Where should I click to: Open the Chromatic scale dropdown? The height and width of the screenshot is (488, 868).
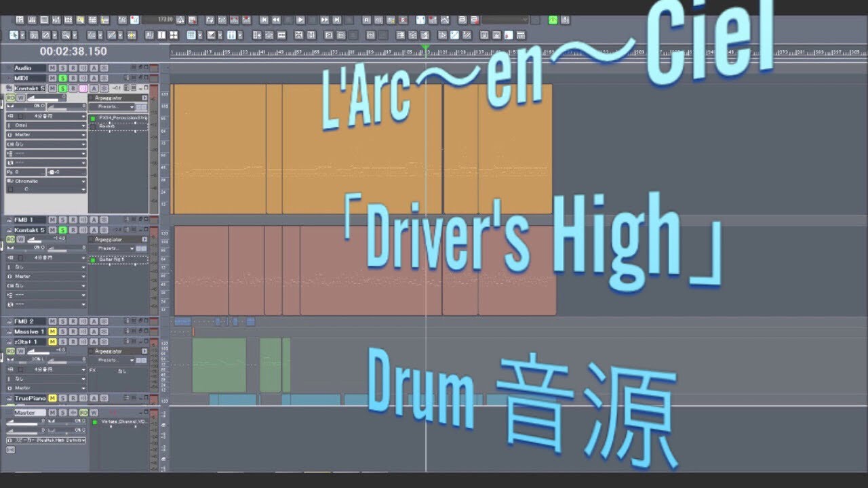pos(47,181)
